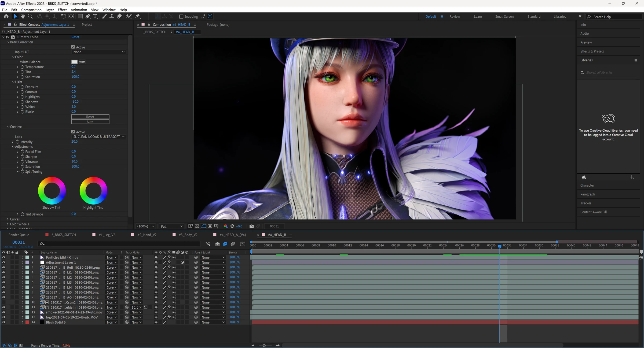Toggle the transparency grid icon
This screenshot has width=644, height=348.
click(197, 226)
